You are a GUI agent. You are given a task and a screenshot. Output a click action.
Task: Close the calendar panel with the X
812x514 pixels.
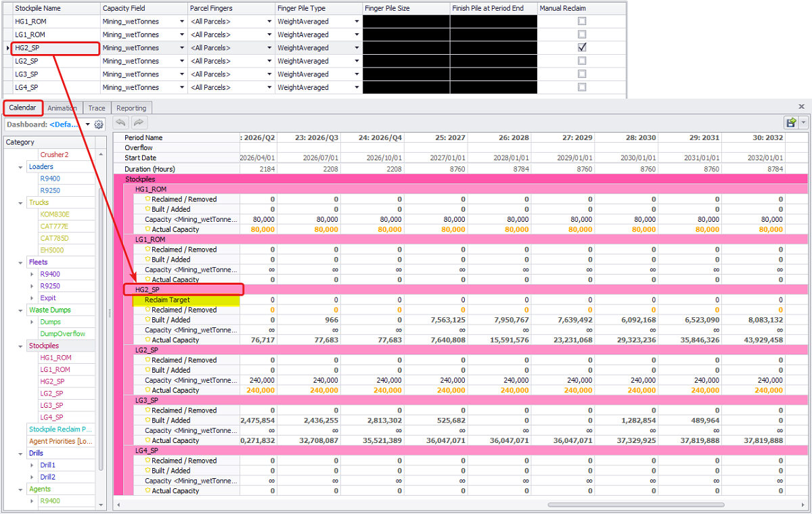click(x=802, y=107)
